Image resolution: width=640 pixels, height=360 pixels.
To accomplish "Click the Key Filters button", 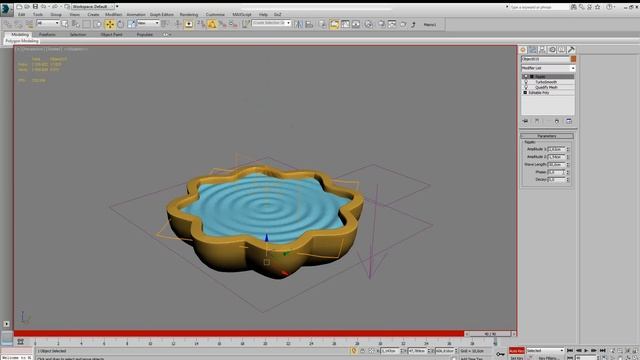I will [x=548, y=358].
